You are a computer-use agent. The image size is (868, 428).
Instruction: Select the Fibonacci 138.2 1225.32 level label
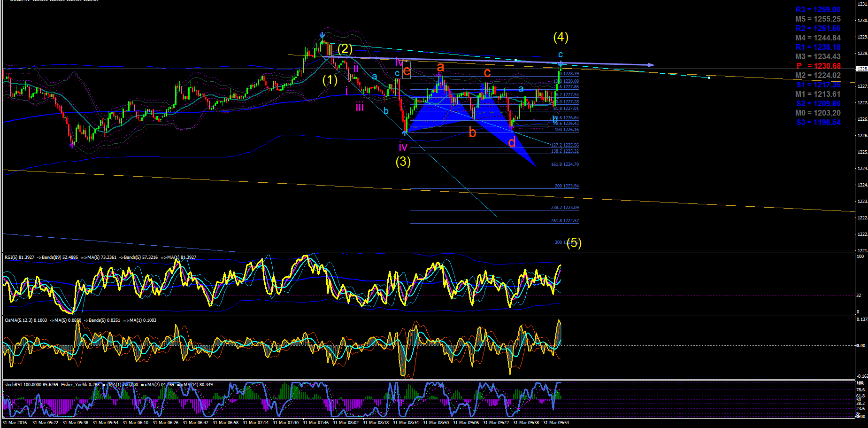pyautogui.click(x=565, y=151)
